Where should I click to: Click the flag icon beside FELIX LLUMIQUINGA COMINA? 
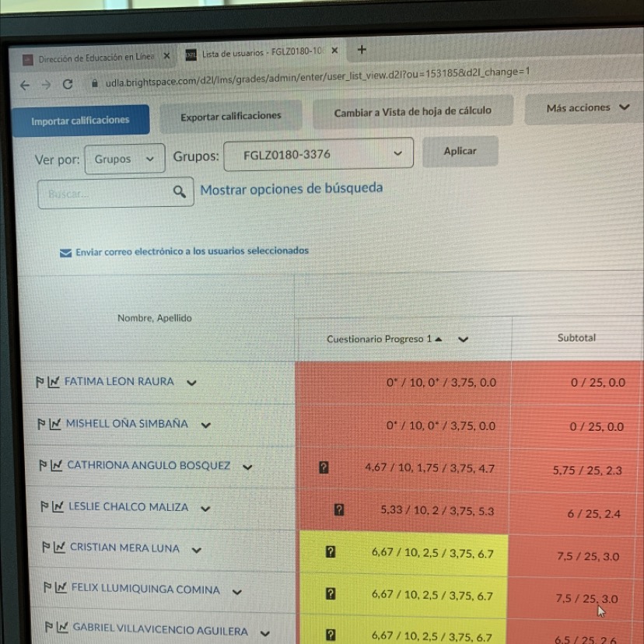click(x=48, y=590)
